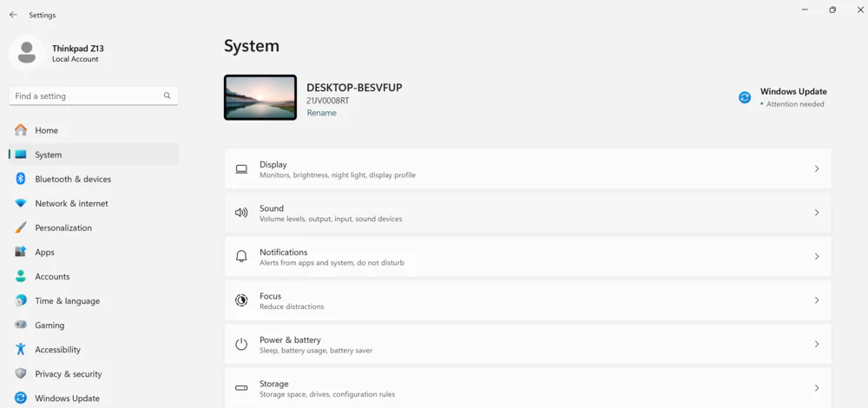This screenshot has width=868, height=408.
Task: Go to Network & internet section
Action: [94, 203]
